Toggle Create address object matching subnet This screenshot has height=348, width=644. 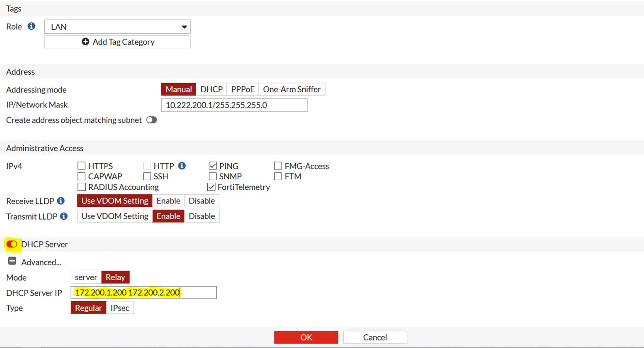(x=151, y=120)
